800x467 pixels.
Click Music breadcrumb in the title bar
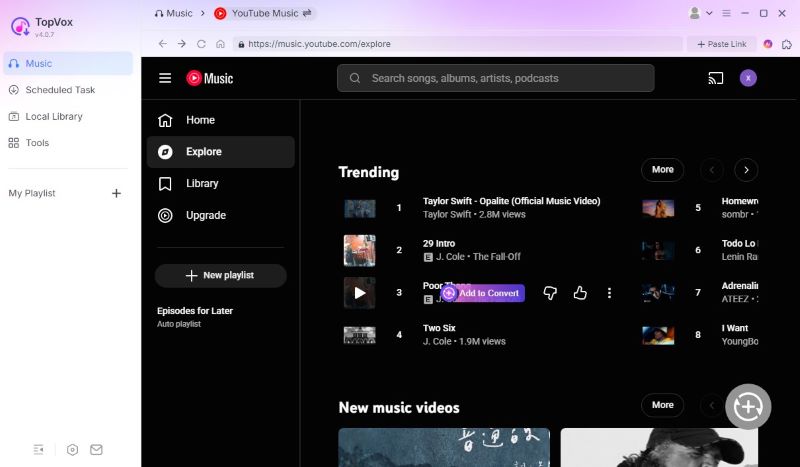[x=173, y=13]
